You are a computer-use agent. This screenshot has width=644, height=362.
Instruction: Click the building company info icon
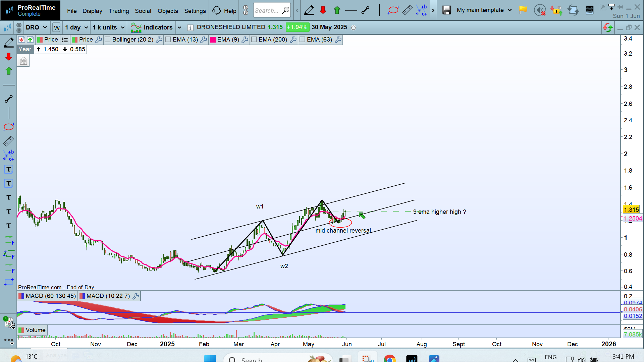pos(23,61)
